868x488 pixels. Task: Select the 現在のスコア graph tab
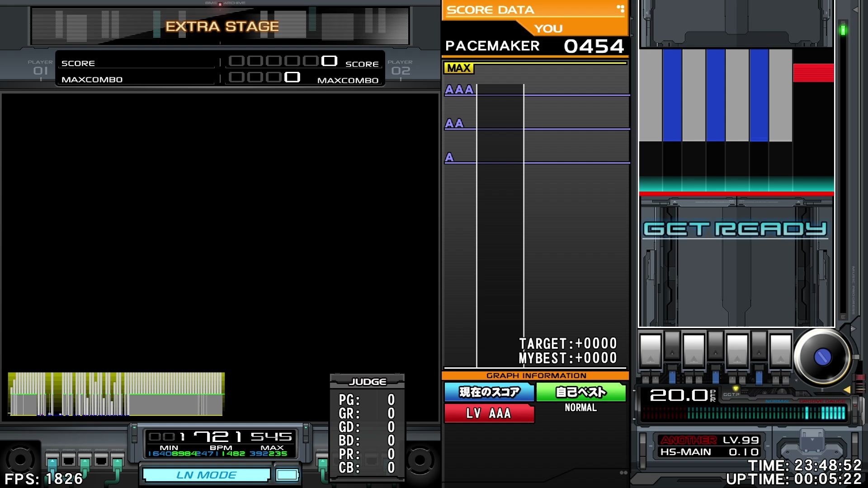pyautogui.click(x=489, y=392)
